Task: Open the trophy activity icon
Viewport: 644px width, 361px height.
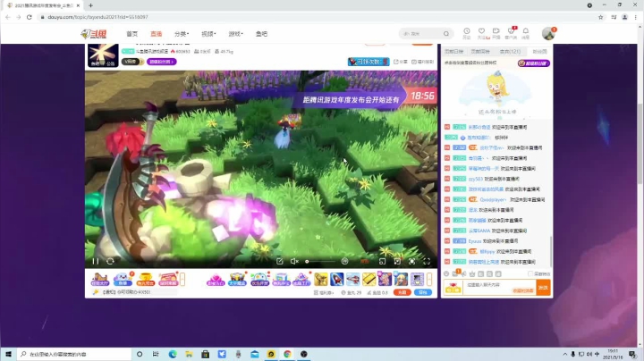Action: click(146, 279)
